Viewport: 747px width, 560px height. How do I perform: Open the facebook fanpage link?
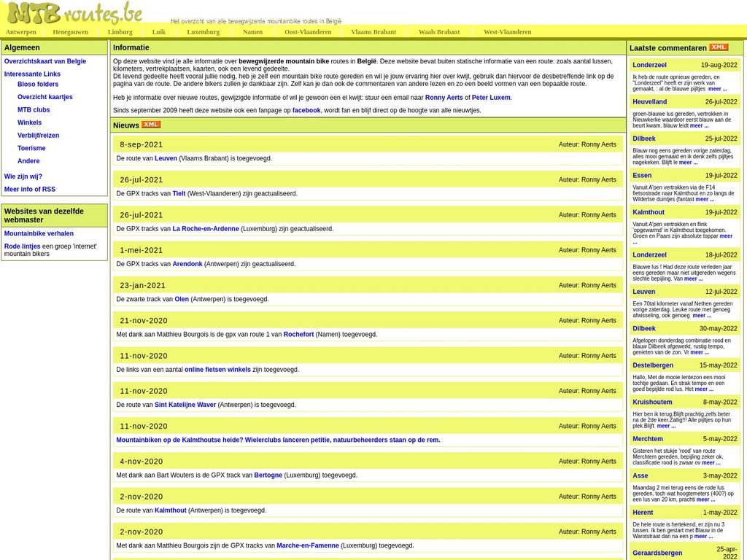tap(306, 110)
